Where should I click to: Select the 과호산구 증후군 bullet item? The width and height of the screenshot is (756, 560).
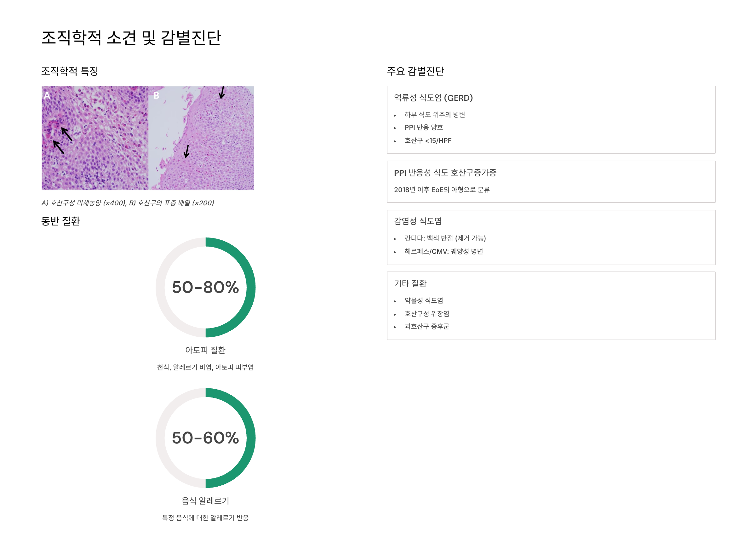click(x=427, y=326)
